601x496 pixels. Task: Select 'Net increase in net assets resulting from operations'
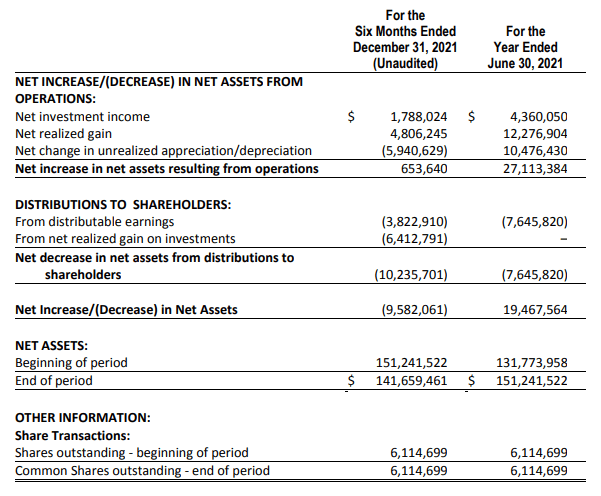tap(167, 169)
